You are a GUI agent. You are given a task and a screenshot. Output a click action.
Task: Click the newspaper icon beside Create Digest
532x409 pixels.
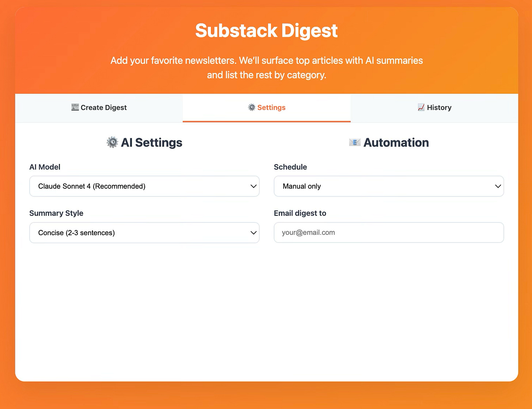pyautogui.click(x=75, y=107)
